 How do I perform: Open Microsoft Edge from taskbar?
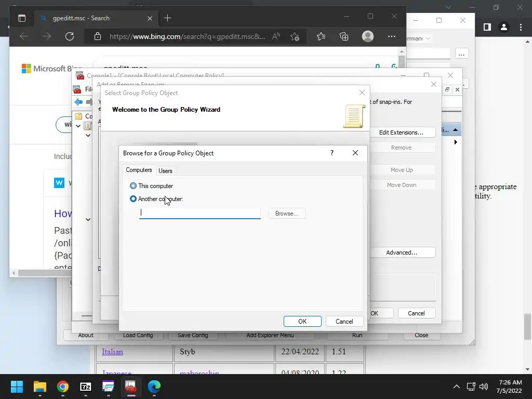pyautogui.click(x=154, y=387)
